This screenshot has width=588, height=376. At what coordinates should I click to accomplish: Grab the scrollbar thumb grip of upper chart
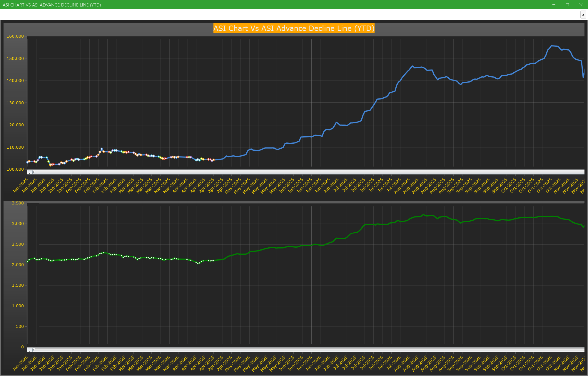tap(34, 172)
